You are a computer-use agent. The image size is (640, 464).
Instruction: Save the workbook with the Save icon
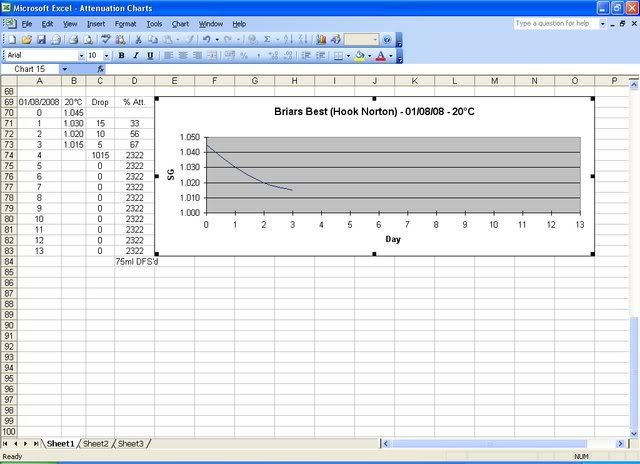click(x=41, y=40)
